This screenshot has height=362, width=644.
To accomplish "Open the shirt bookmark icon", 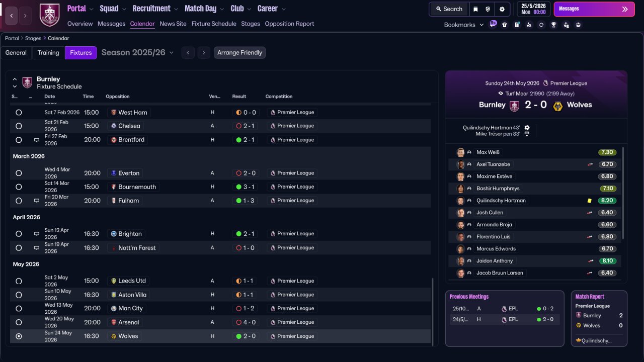I will (x=505, y=25).
